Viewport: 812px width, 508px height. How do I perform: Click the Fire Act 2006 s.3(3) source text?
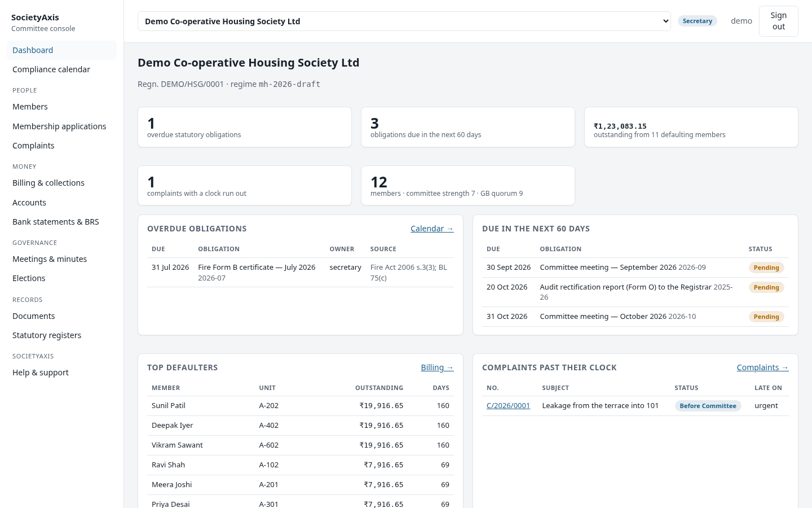(409, 273)
